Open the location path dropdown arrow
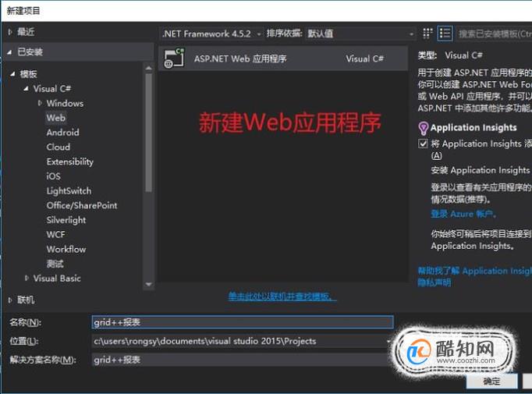 coord(388,341)
